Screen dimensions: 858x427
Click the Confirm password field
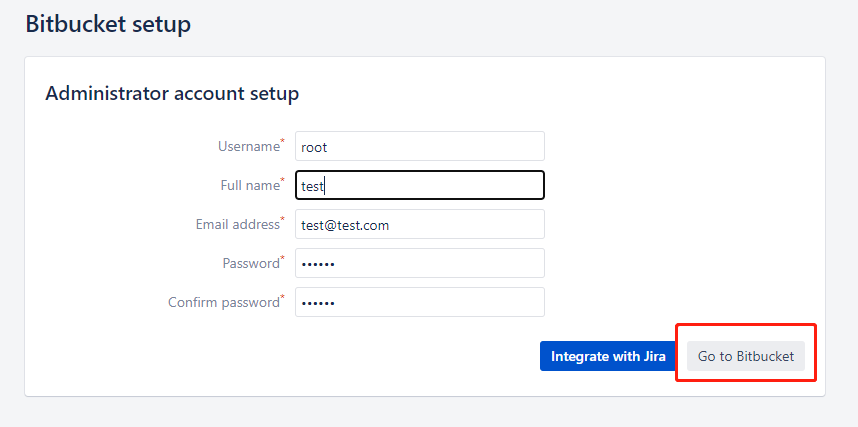(420, 302)
